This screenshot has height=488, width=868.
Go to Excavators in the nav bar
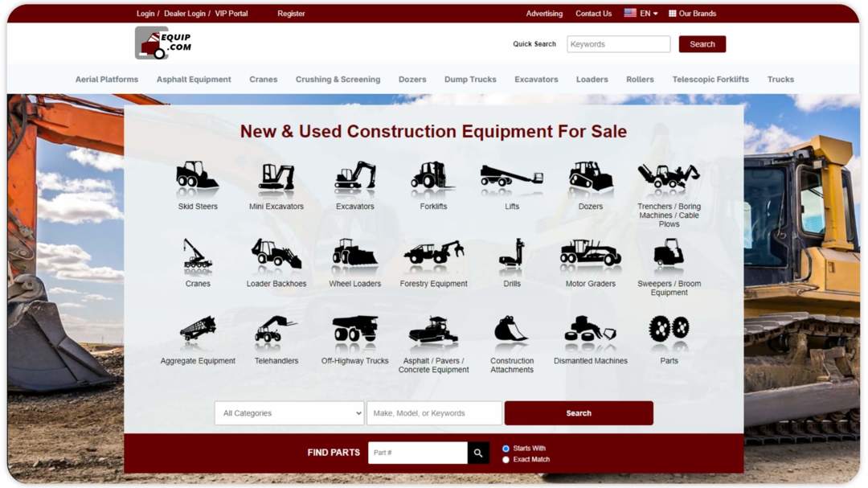[x=536, y=80]
